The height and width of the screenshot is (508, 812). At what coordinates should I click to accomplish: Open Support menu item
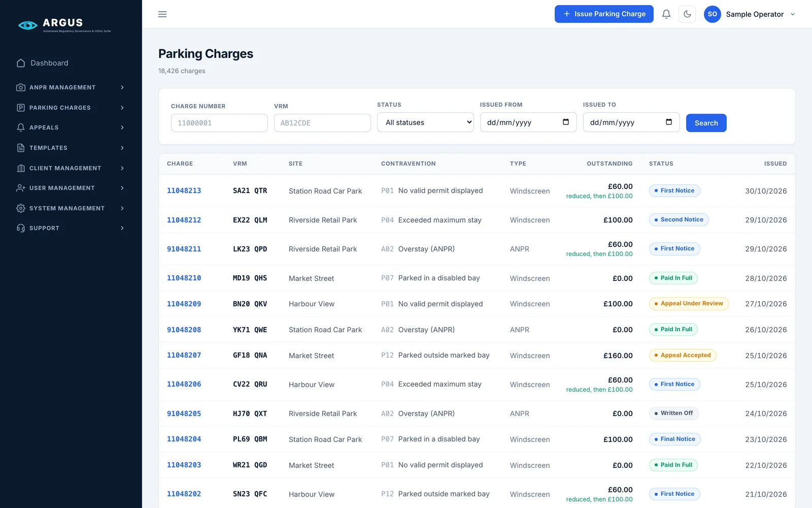tap(71, 228)
